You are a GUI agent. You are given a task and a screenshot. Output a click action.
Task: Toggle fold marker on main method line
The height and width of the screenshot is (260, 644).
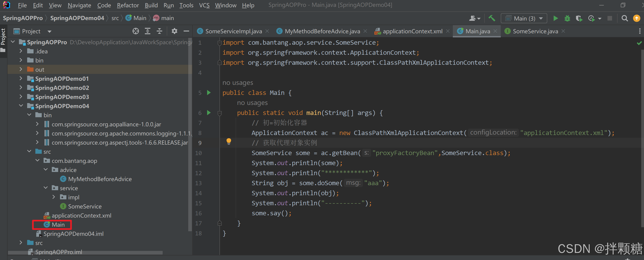click(220, 113)
